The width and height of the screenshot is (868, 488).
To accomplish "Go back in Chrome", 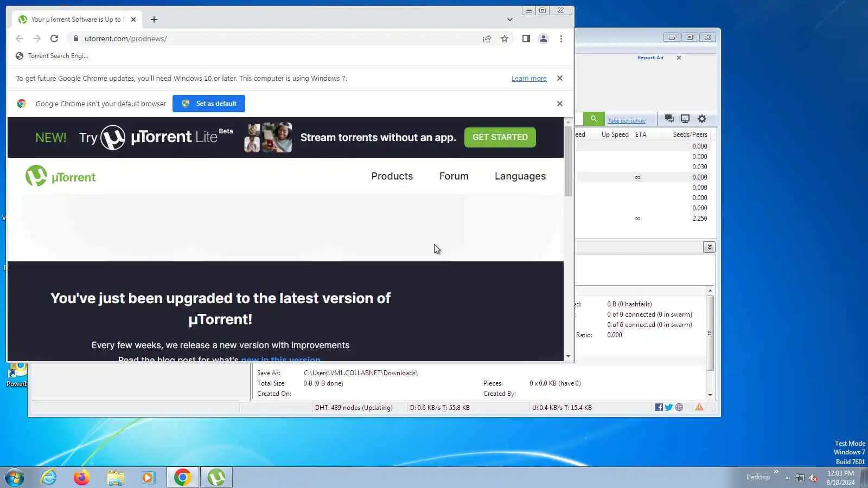I will tap(20, 38).
